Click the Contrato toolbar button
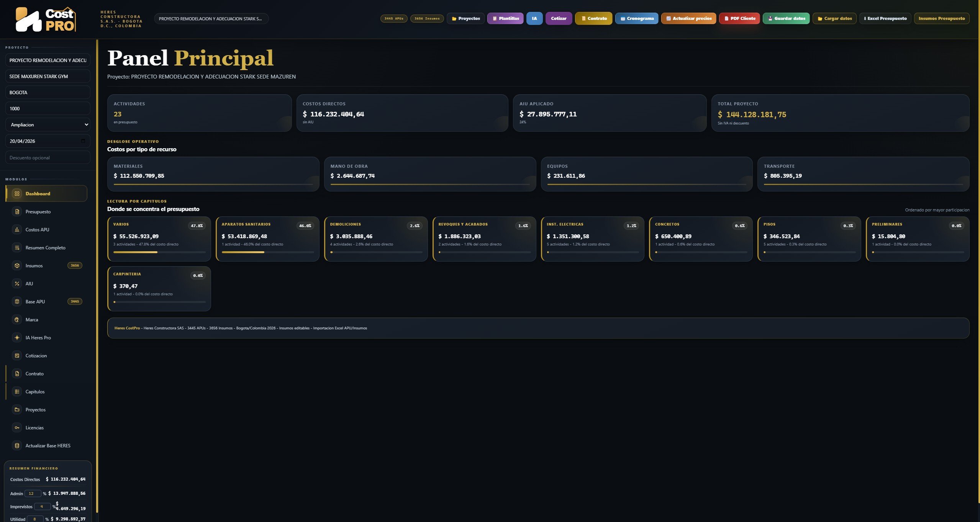 [x=594, y=18]
